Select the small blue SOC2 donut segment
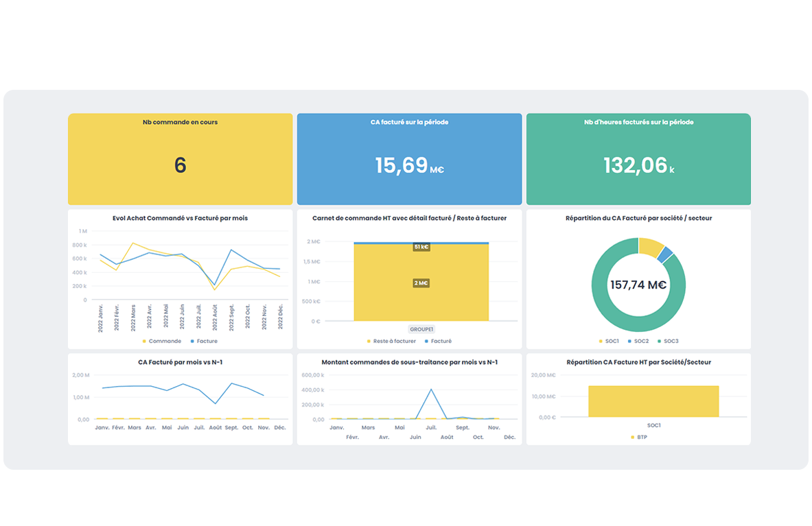812x526 pixels. 664,254
